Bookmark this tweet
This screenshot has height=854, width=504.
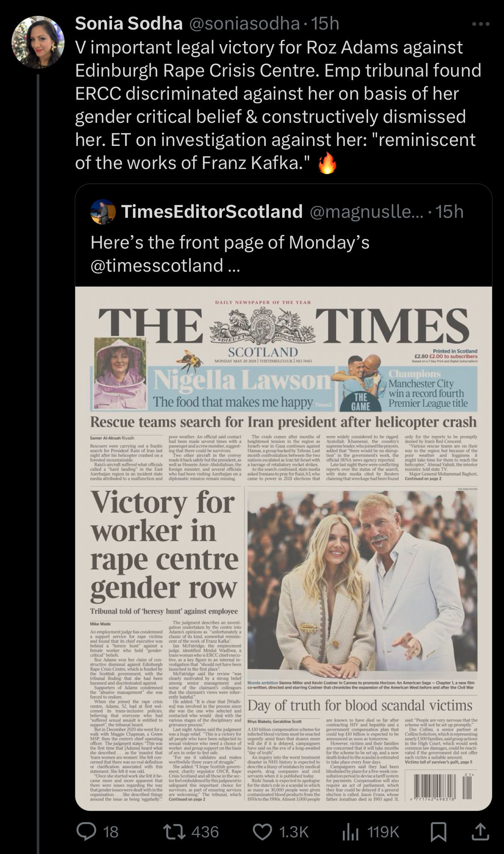click(439, 832)
